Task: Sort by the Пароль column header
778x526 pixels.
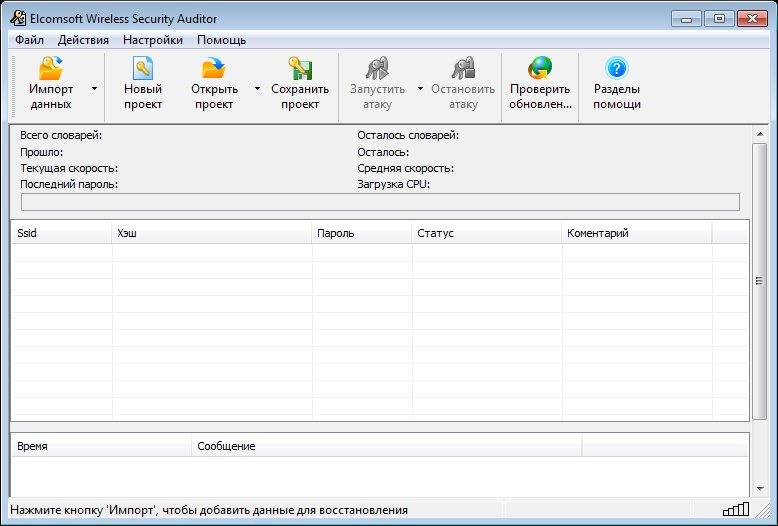Action: pyautogui.click(x=362, y=233)
